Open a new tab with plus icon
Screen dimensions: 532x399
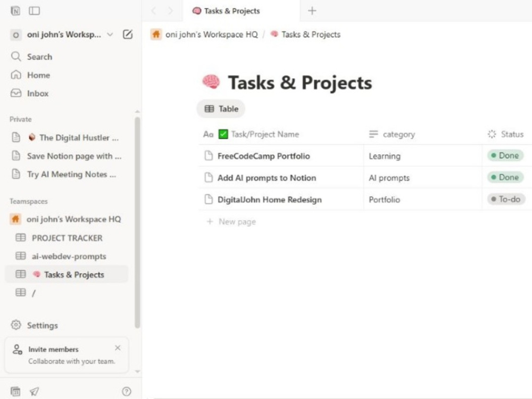tap(312, 11)
